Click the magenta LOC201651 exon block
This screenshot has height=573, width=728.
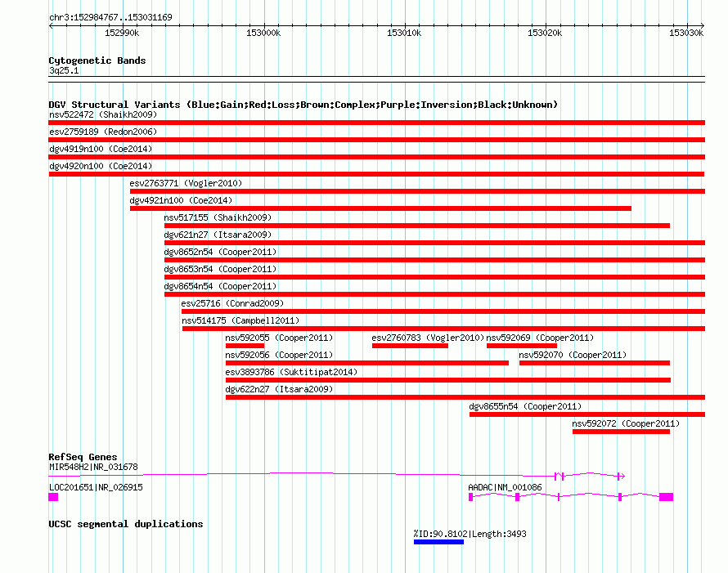[x=53, y=497]
